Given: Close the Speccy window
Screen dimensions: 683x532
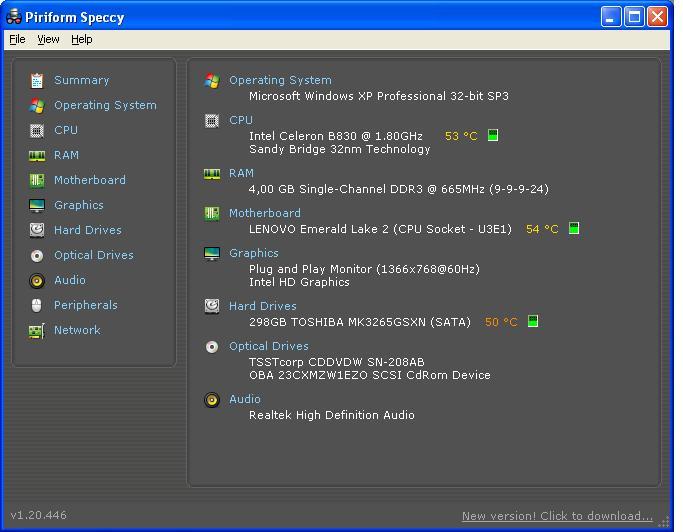Looking at the screenshot, I should coord(657,17).
